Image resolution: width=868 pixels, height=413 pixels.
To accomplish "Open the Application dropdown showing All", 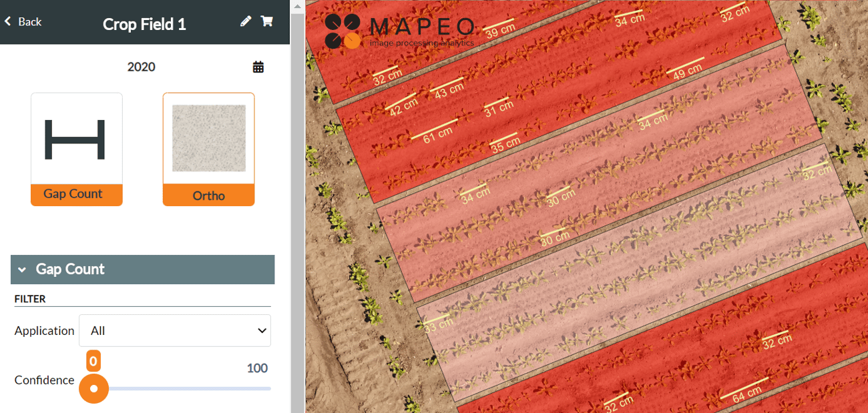I will (x=175, y=330).
